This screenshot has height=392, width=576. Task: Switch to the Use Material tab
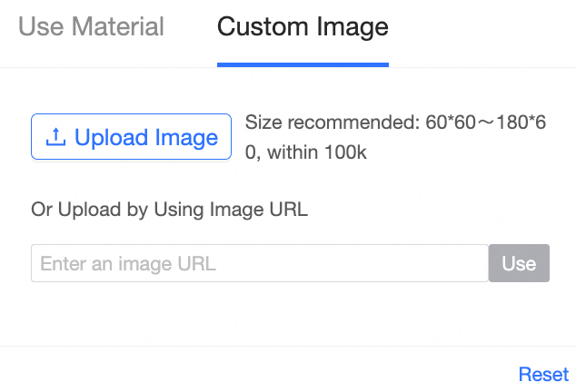point(91,27)
